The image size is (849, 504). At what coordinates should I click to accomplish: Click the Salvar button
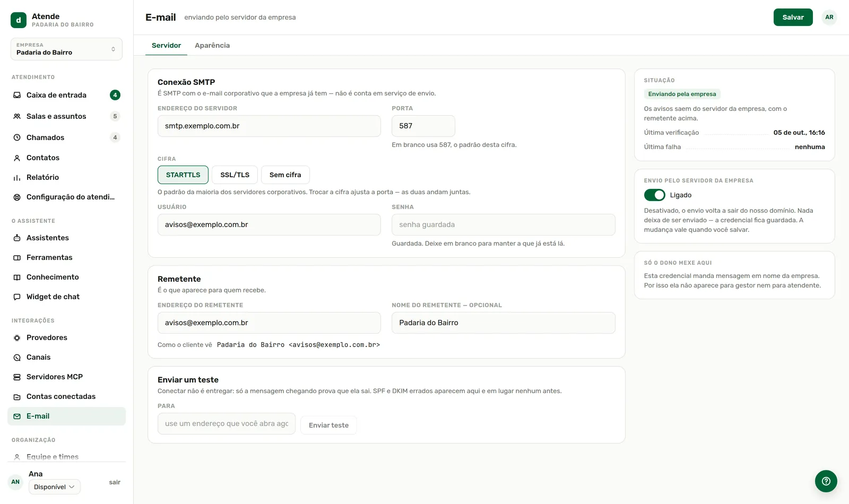(x=793, y=18)
